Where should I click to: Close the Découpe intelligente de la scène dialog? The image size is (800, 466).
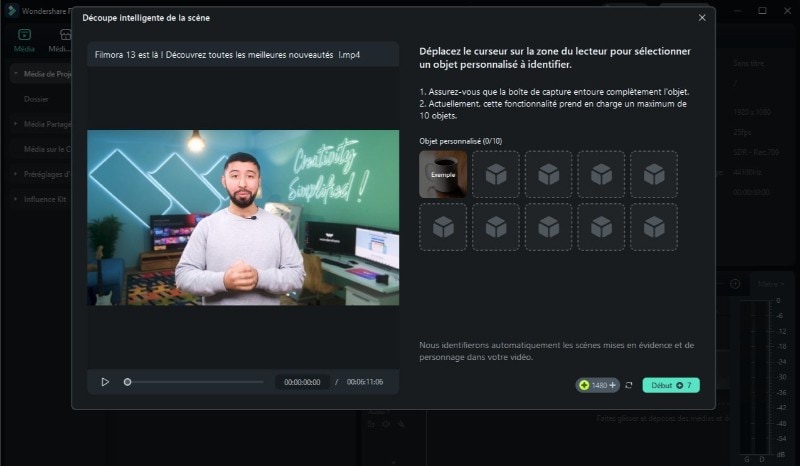[x=702, y=18]
